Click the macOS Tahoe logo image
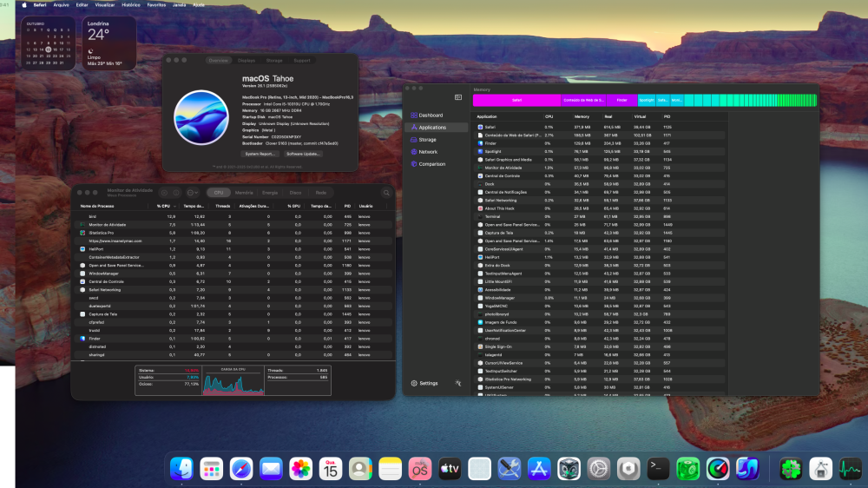Screen dimensions: 868x488 (201, 117)
